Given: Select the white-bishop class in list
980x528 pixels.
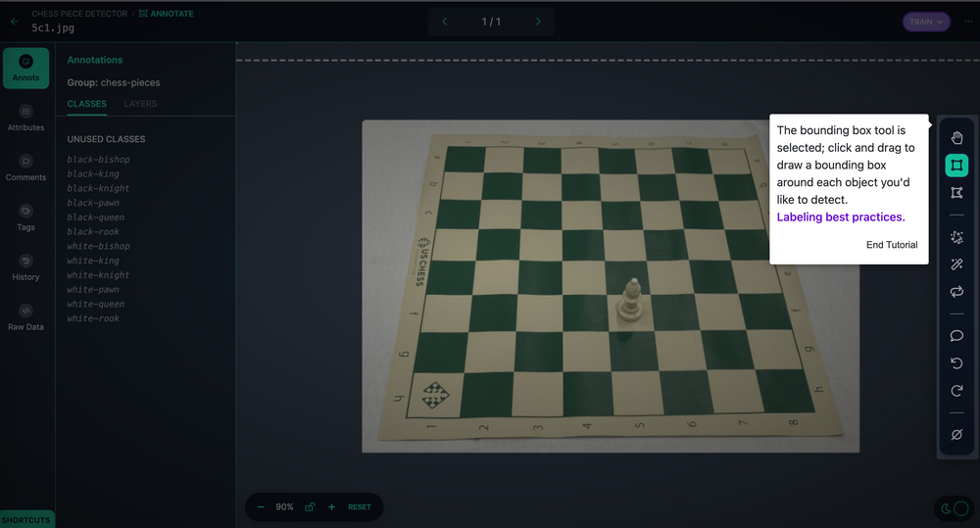Looking at the screenshot, I should (98, 247).
